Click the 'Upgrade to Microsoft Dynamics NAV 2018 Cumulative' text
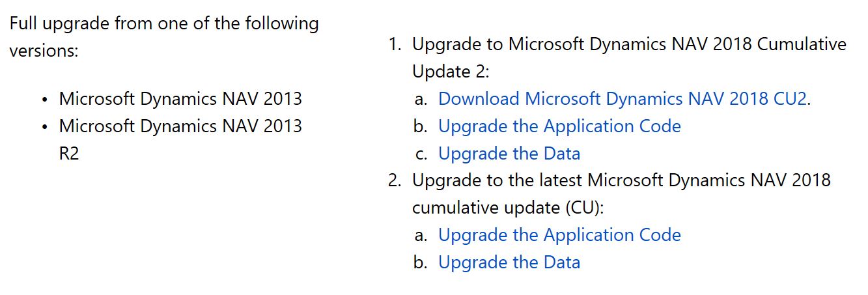 coord(629,44)
